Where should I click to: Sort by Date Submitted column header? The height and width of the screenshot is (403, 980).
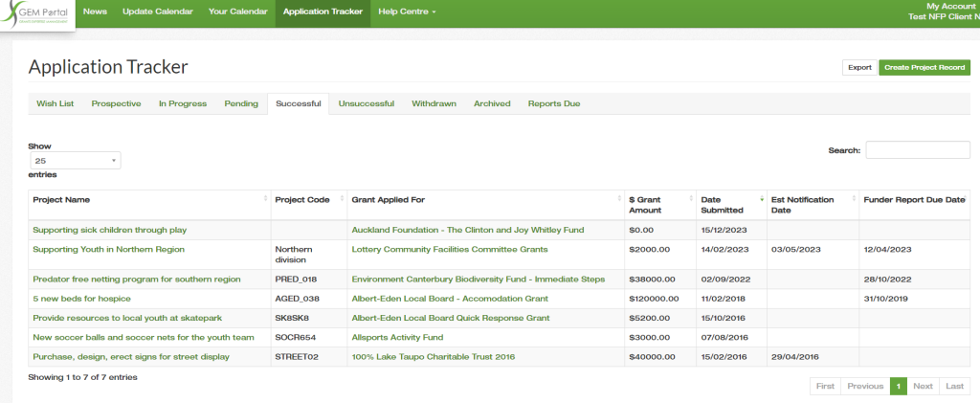point(722,205)
